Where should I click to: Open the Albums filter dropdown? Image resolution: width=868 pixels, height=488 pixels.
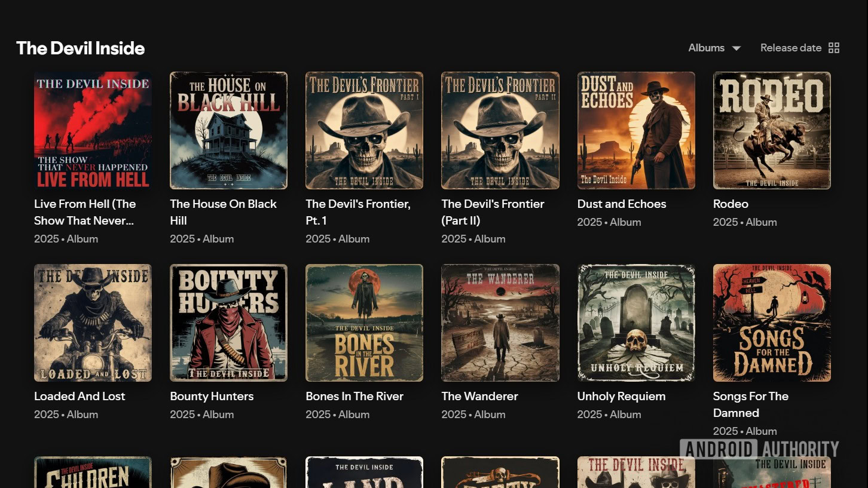pos(714,48)
